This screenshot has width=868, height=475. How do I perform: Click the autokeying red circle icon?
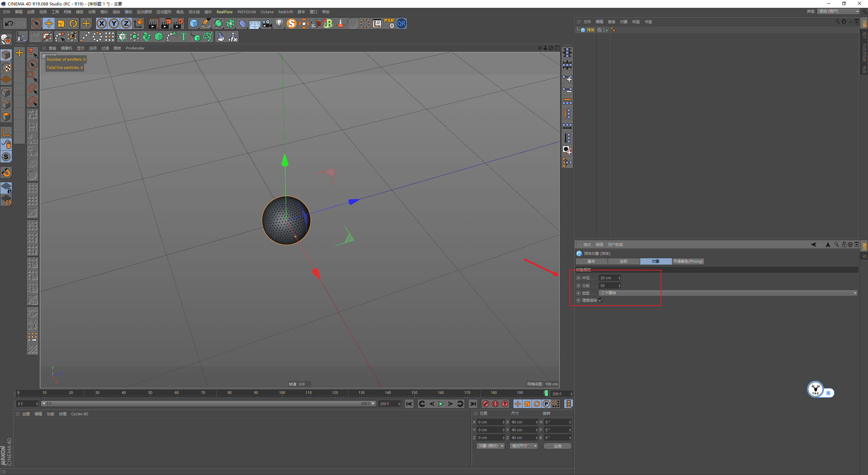(495, 404)
